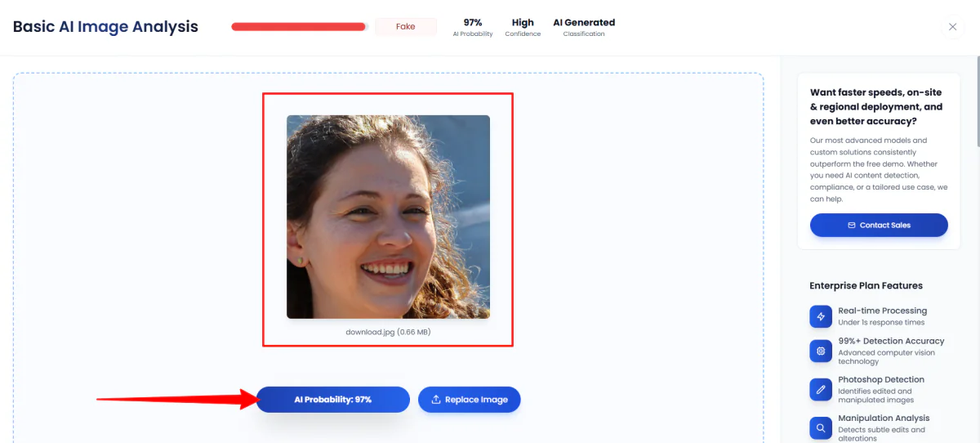Click the Basic AI Image Analysis heading
This screenshot has height=443, width=980.
click(x=105, y=26)
